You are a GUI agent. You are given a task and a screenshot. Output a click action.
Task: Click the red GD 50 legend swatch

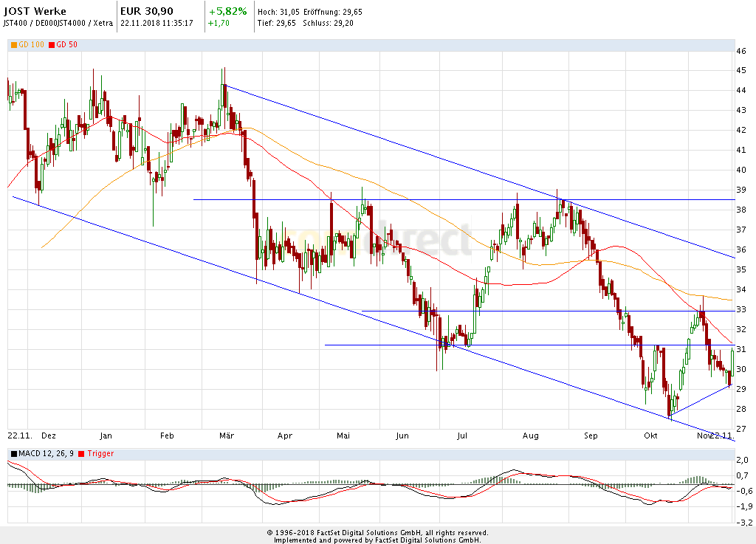pyautogui.click(x=51, y=45)
